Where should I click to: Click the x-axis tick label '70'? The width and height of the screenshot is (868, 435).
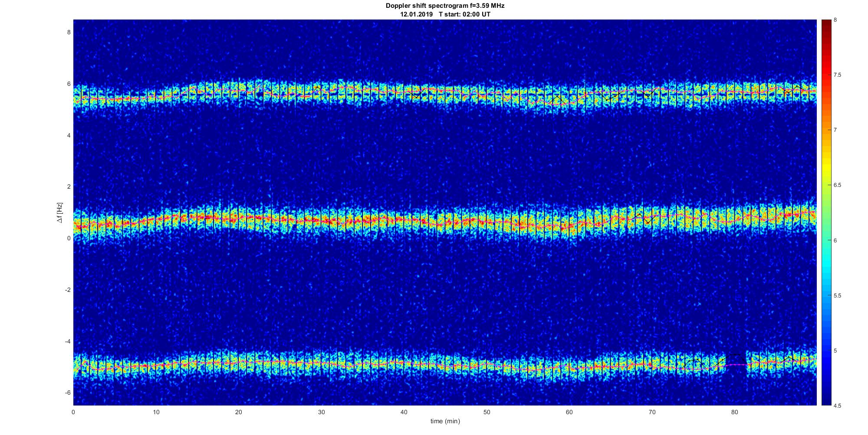pyautogui.click(x=652, y=412)
